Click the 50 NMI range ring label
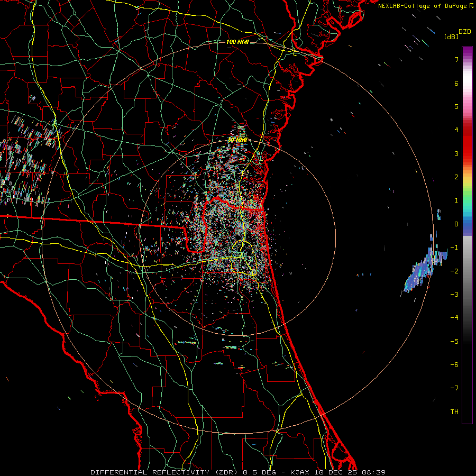Image resolution: width=476 pixels, height=476 pixels. click(x=237, y=140)
